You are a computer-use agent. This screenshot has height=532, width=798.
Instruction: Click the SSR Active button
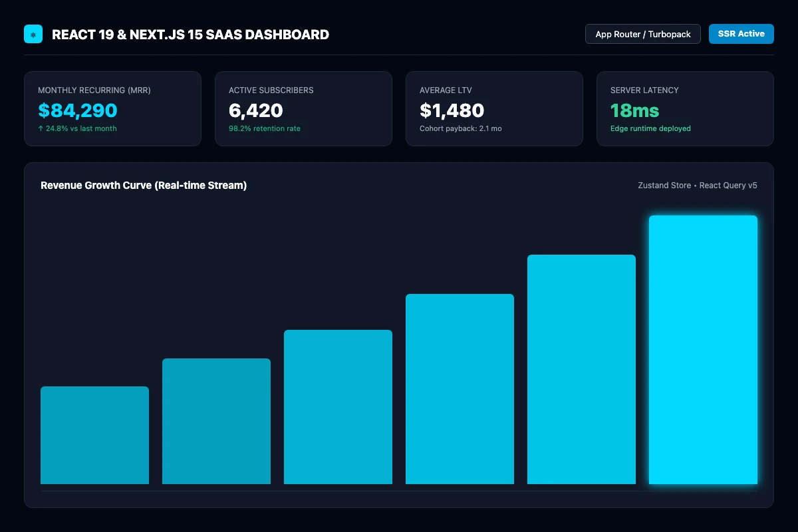(741, 34)
